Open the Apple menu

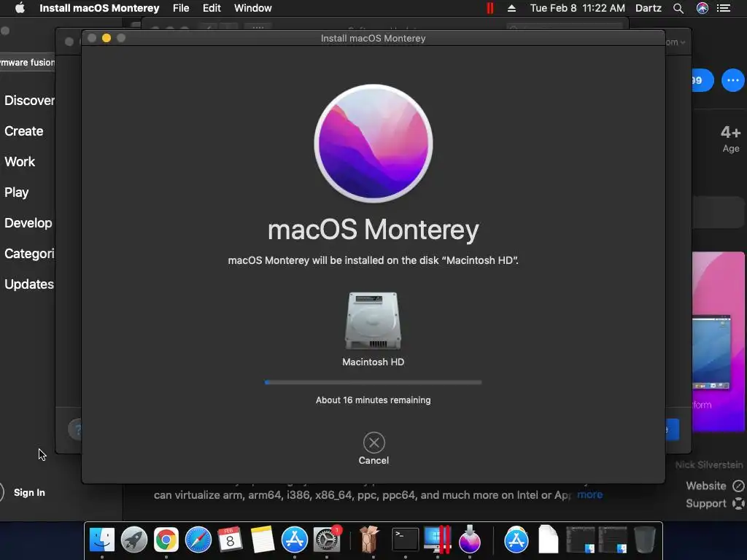pyautogui.click(x=20, y=8)
